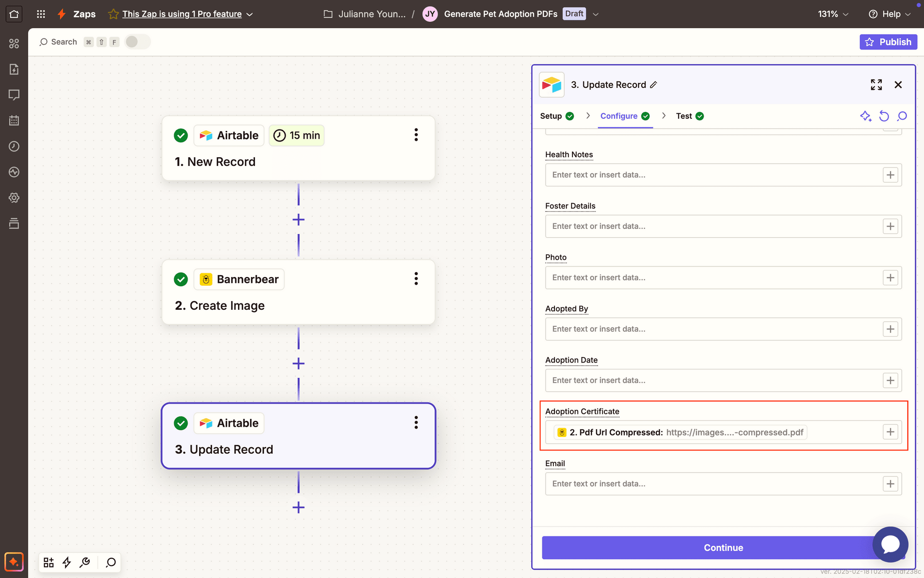924x578 pixels.
Task: Toggle the switch next to the Search bar
Action: (x=137, y=42)
